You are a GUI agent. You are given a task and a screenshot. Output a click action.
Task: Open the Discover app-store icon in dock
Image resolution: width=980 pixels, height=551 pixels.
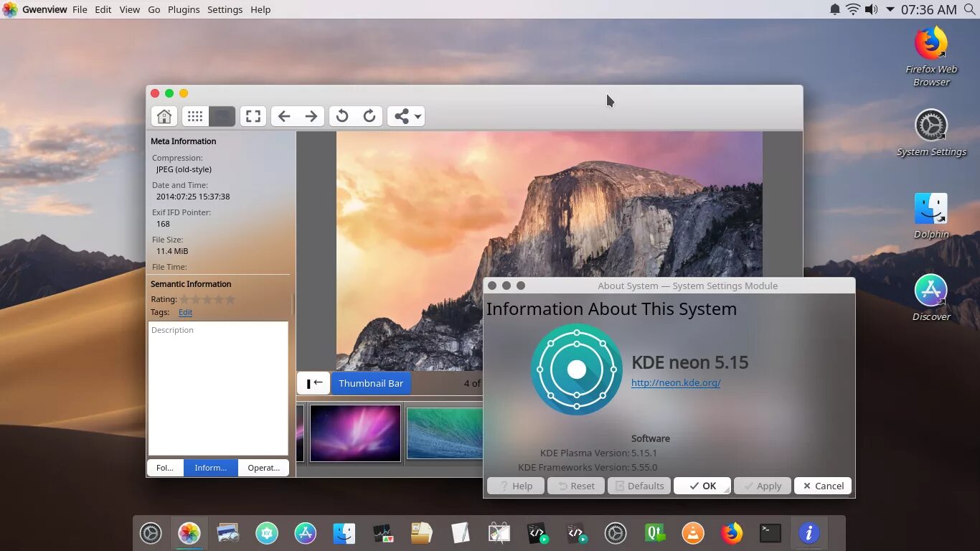(306, 533)
